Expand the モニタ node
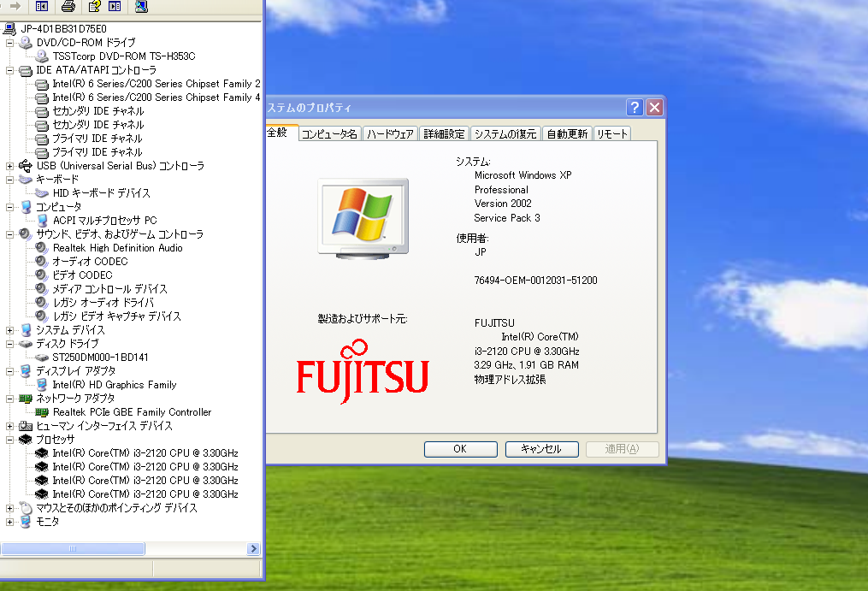The width and height of the screenshot is (868, 591). [x=9, y=522]
